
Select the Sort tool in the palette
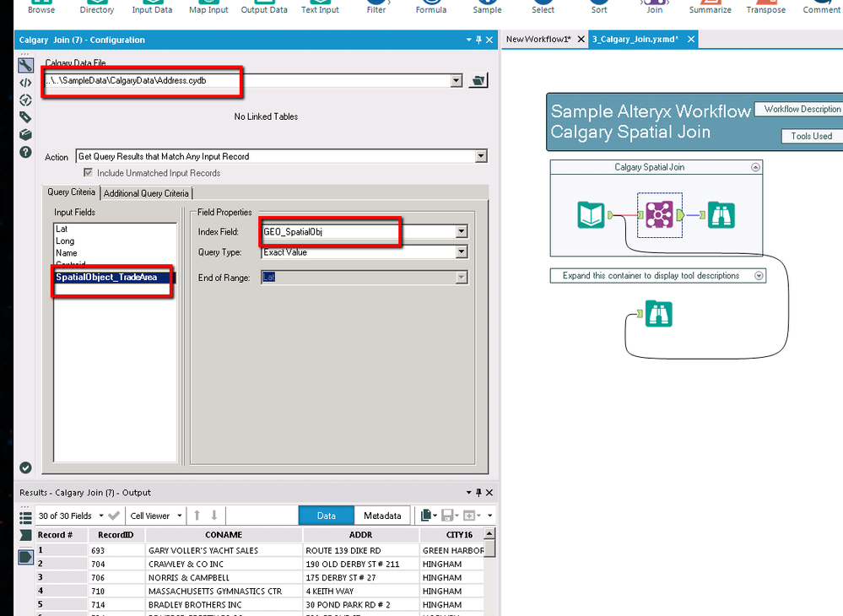tap(599, 8)
